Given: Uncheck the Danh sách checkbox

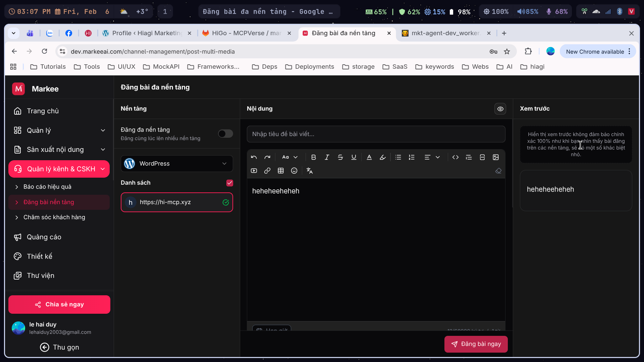Looking at the screenshot, I should point(230,183).
